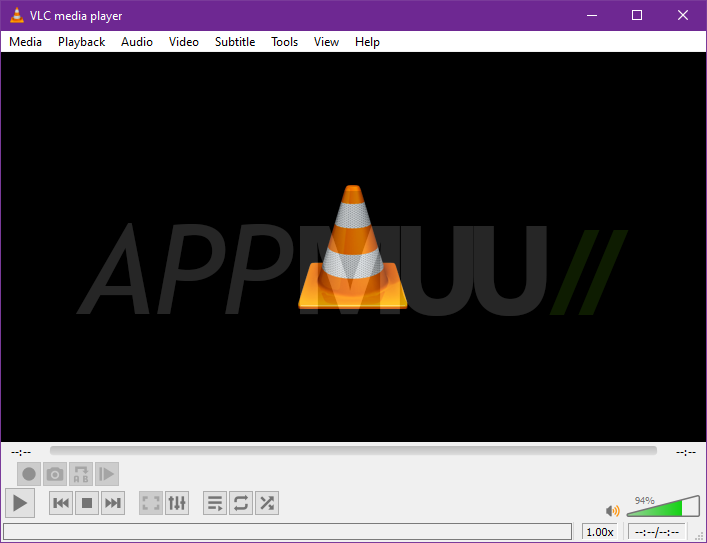Click the red Record button

coord(29,474)
